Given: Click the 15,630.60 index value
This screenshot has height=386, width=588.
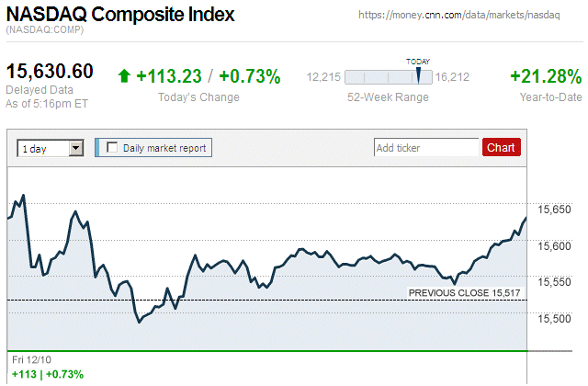Looking at the screenshot, I should point(51,72).
